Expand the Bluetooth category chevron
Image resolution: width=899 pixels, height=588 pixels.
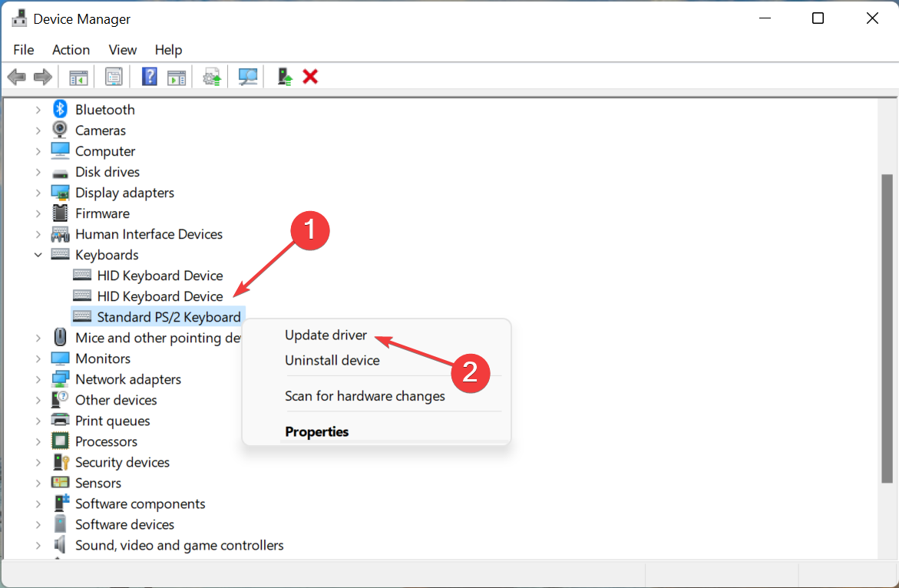click(38, 110)
